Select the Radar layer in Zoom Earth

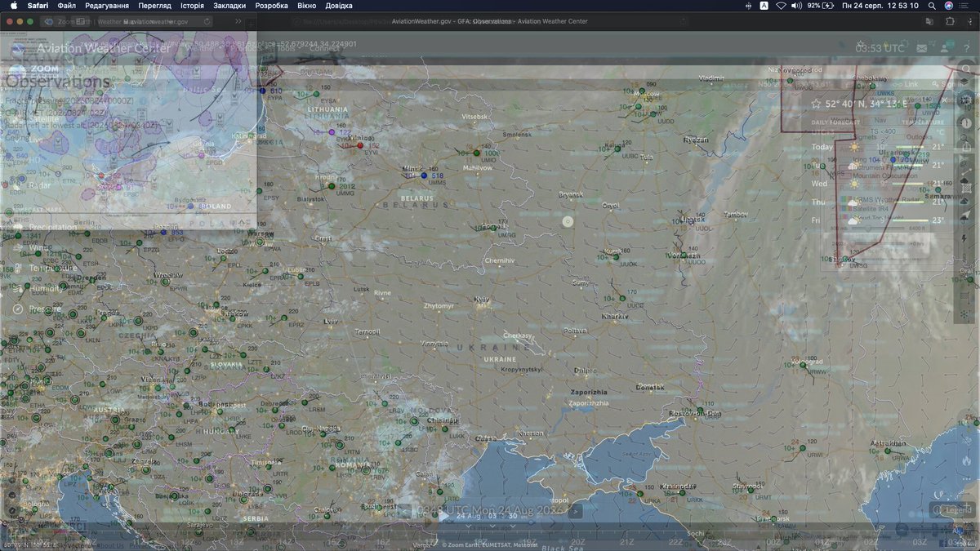(31, 185)
